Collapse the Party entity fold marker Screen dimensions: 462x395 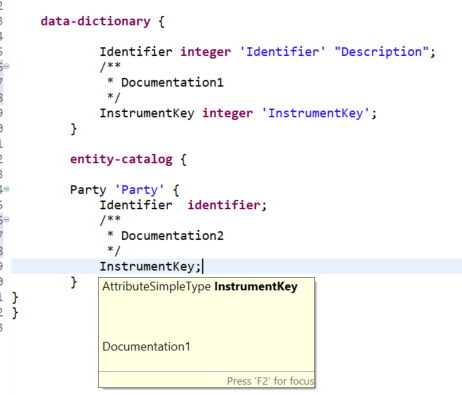6,189
